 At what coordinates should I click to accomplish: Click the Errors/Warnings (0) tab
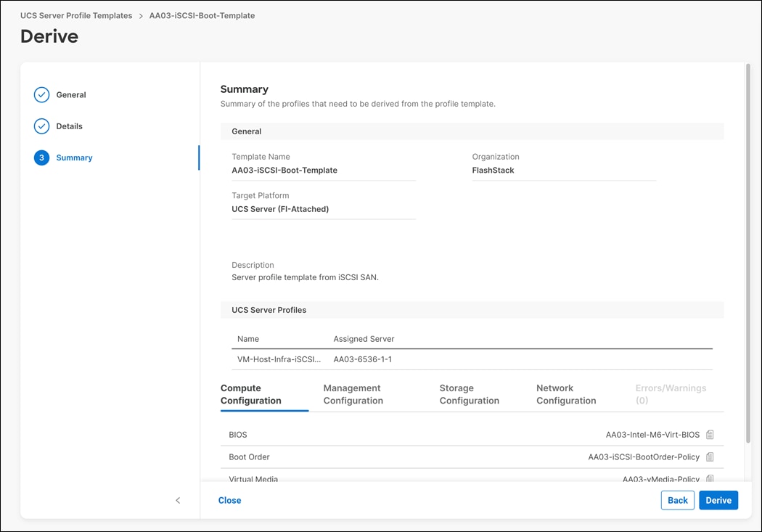click(671, 394)
